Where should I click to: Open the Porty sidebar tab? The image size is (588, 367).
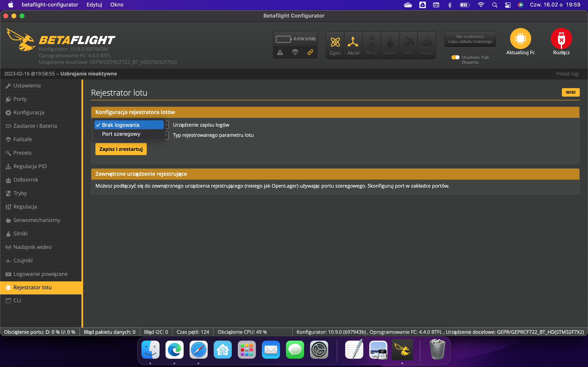(20, 99)
